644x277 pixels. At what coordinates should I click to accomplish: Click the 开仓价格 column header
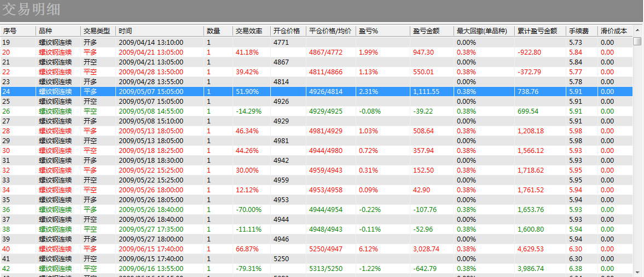tap(287, 31)
